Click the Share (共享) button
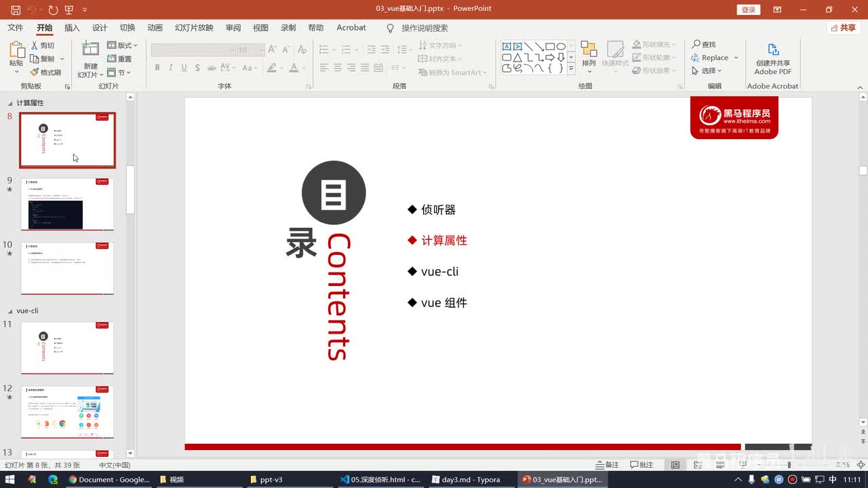 tap(844, 28)
